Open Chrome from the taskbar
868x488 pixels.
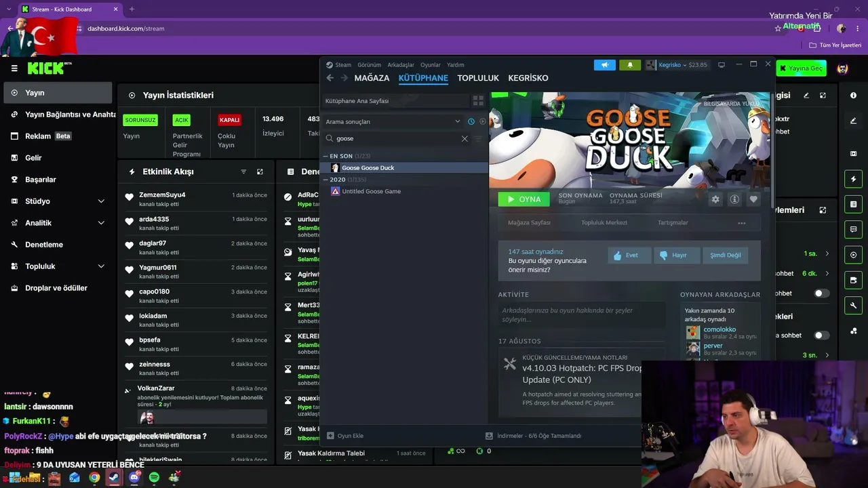point(94,477)
